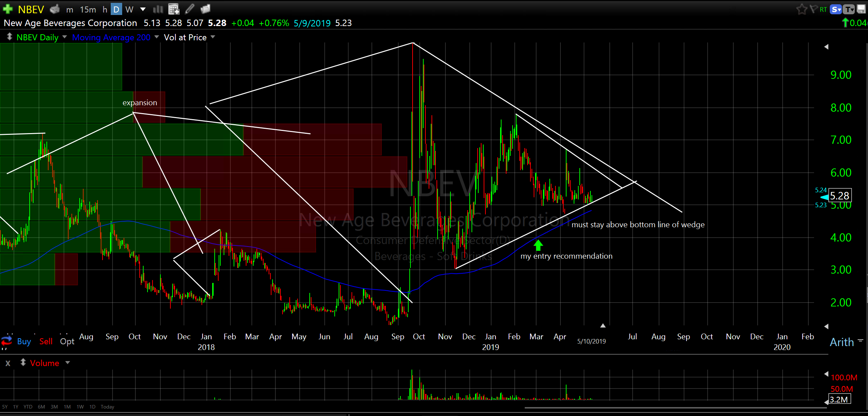Toggle the favorite star for NBEV
This screenshot has height=416, width=868.
(x=802, y=9)
